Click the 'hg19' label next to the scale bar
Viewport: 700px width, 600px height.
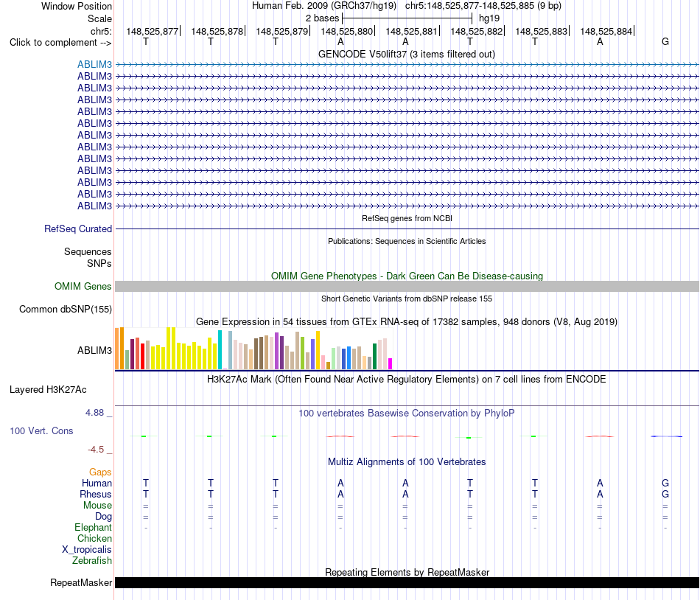point(489,18)
